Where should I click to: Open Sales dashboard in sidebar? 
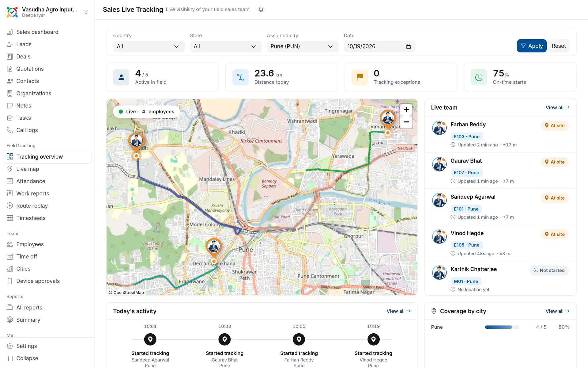point(47,32)
